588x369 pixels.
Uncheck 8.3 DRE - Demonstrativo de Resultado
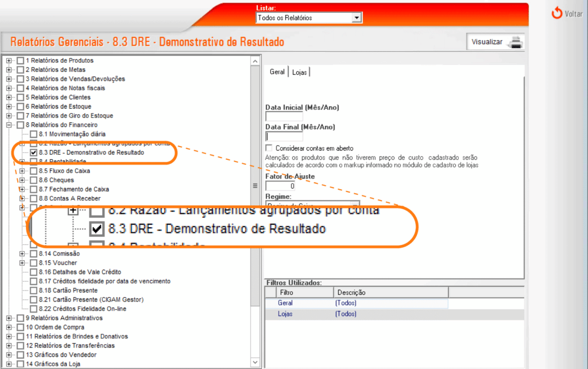tap(34, 152)
